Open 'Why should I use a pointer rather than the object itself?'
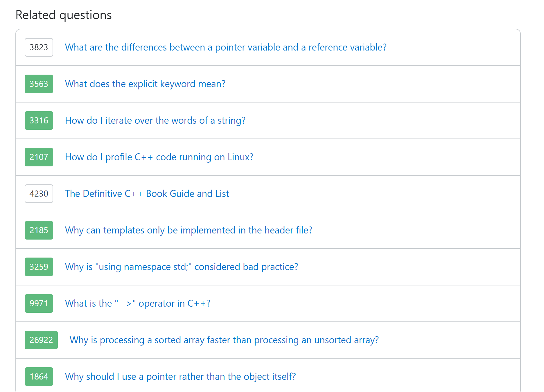544x392 pixels. coord(180,377)
